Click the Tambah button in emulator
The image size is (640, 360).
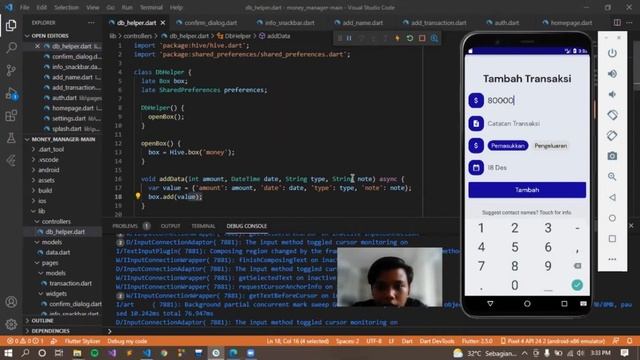[527, 190]
